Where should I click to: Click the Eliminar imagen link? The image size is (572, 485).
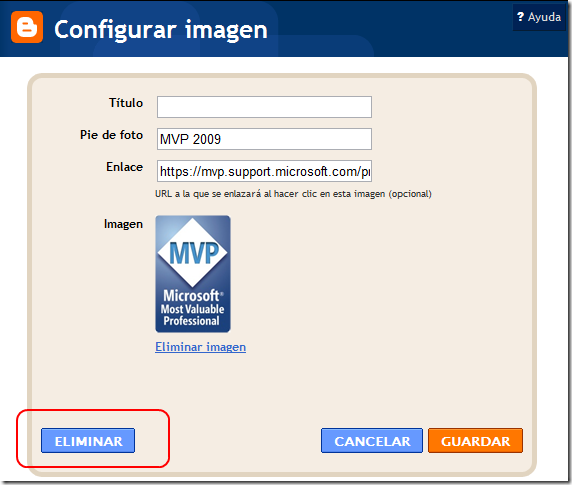point(201,347)
